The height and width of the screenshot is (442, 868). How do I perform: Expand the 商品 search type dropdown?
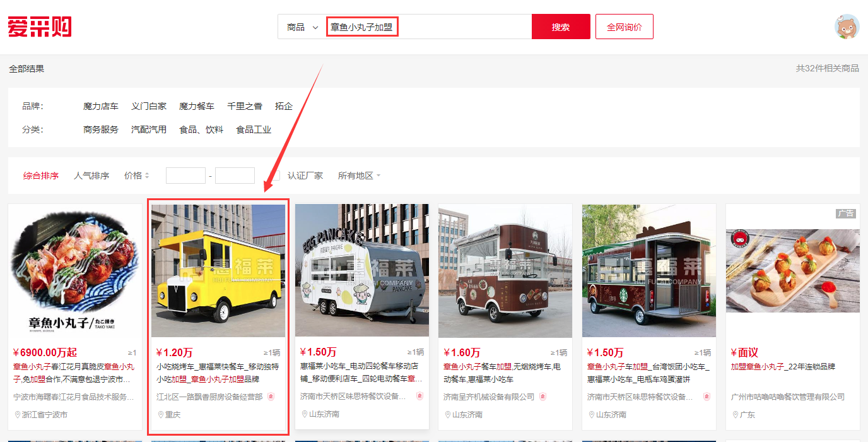coord(302,27)
